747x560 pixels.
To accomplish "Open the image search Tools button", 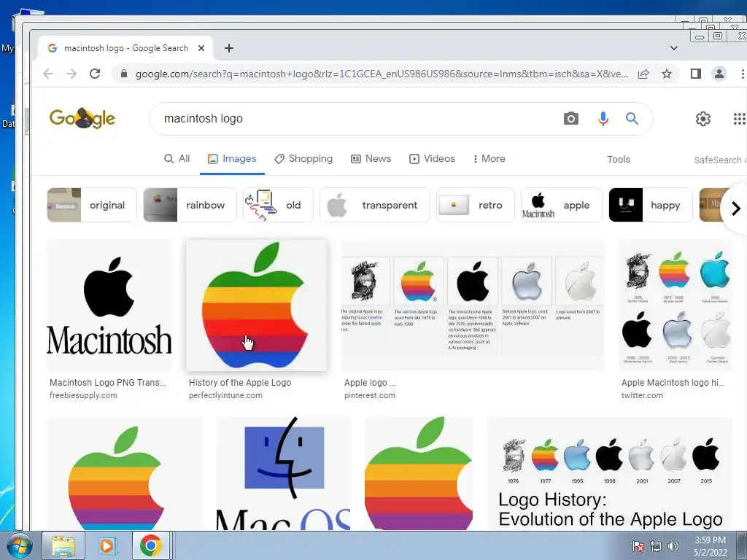I will tap(619, 160).
